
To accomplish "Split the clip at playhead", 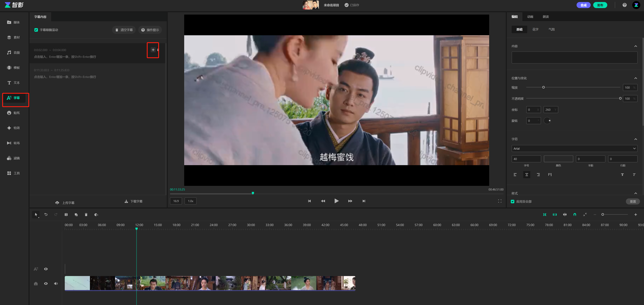I will (x=66, y=215).
